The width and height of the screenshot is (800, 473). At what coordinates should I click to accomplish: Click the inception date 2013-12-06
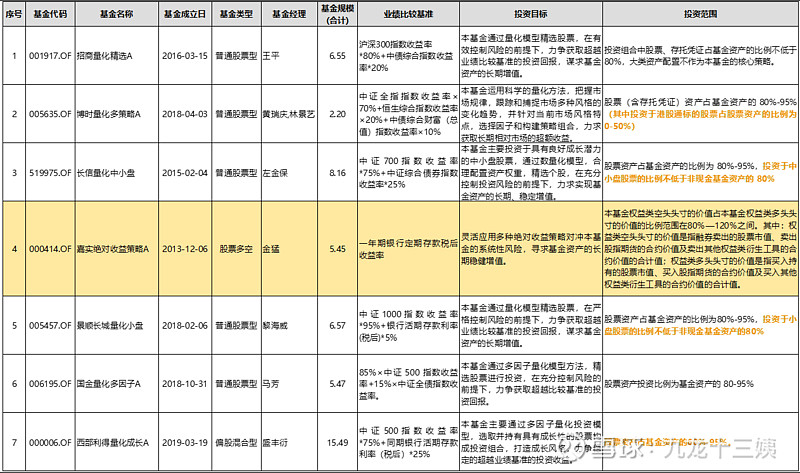(x=185, y=249)
